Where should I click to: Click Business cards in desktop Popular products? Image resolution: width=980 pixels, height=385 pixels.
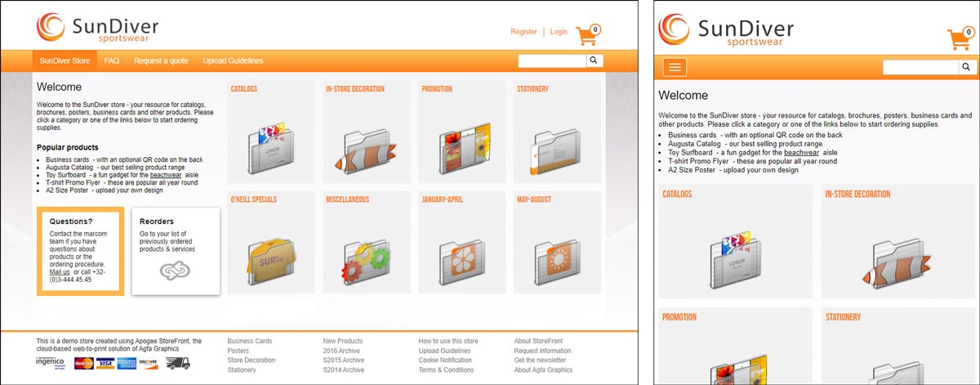point(67,159)
